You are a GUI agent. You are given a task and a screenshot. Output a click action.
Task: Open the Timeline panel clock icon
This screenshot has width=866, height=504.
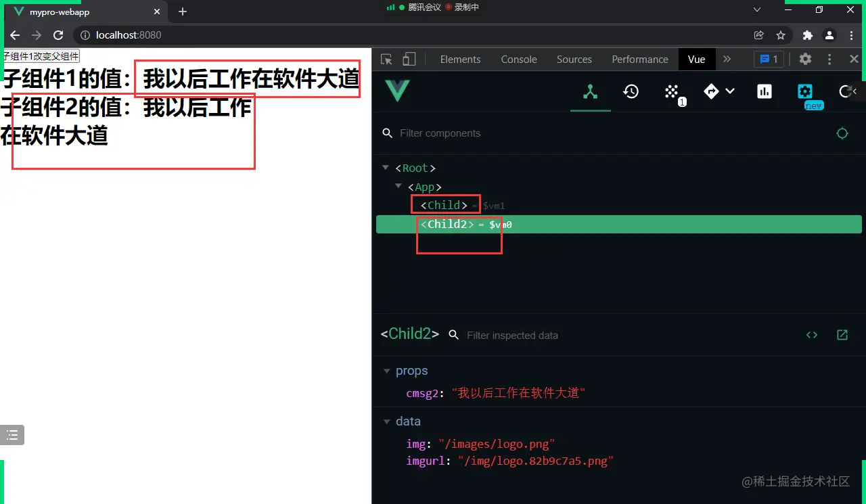pos(631,91)
